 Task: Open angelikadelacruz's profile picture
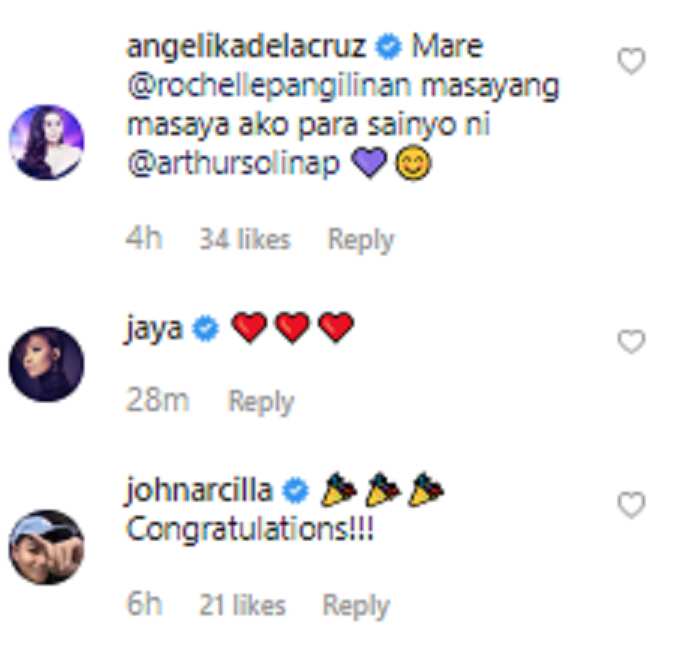[46, 142]
